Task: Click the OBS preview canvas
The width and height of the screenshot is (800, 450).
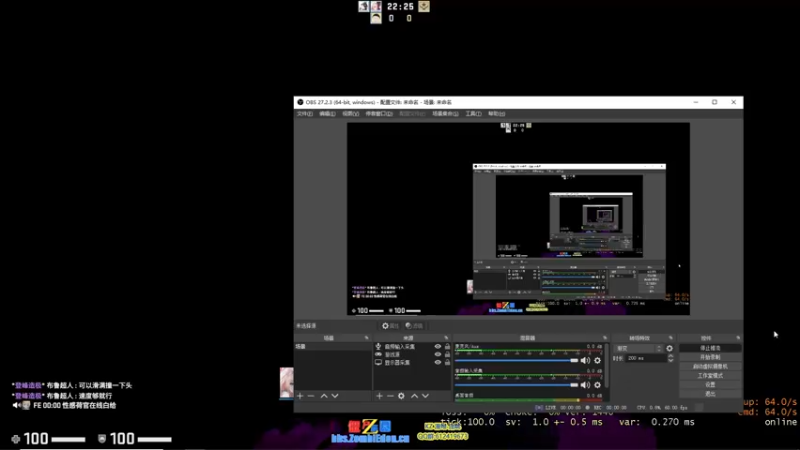Action: (518, 219)
